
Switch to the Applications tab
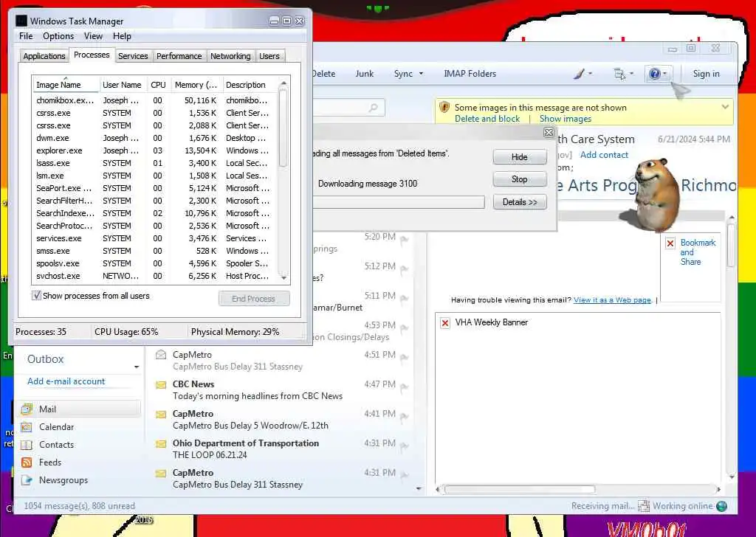44,56
